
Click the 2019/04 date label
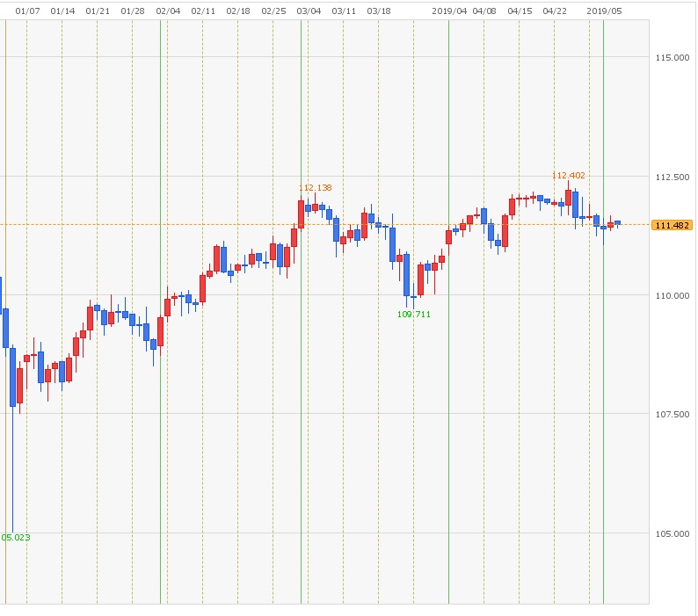click(449, 11)
